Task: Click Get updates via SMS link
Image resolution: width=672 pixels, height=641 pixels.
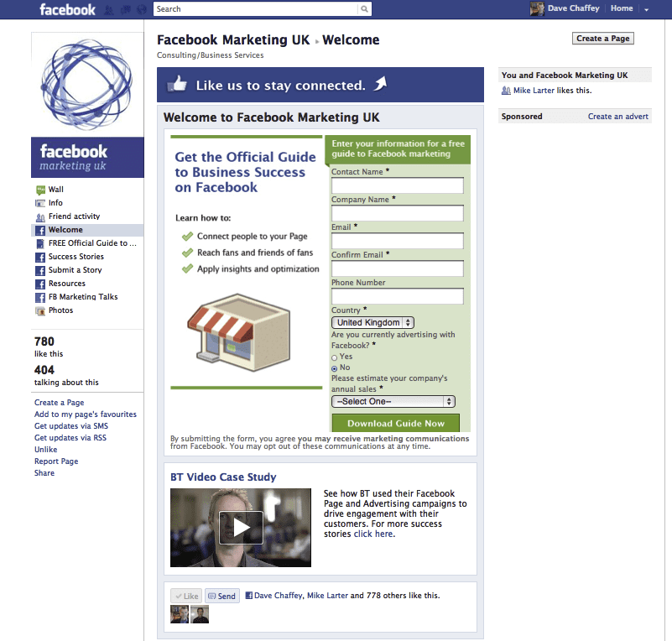Action: [x=71, y=426]
